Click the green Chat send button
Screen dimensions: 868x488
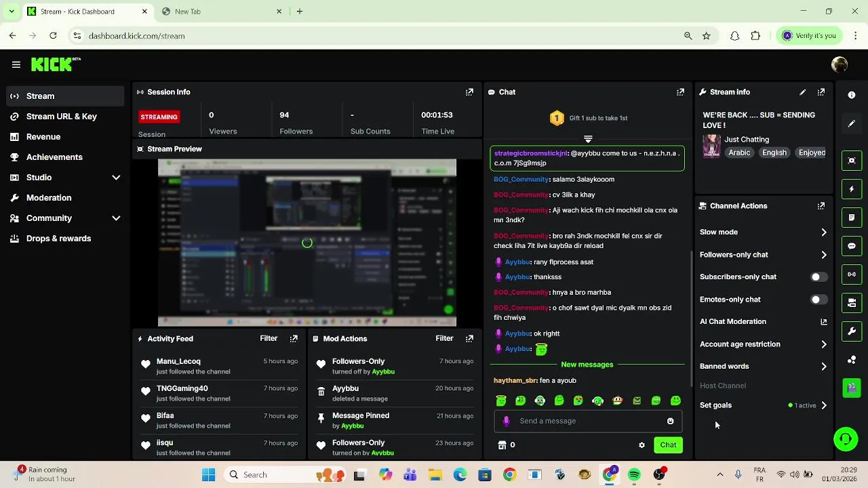668,445
